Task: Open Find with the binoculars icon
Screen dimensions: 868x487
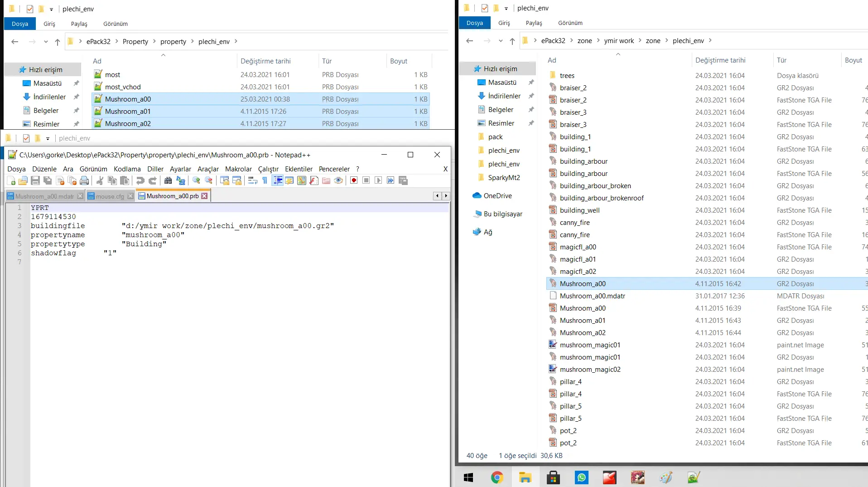Action: click(x=168, y=181)
